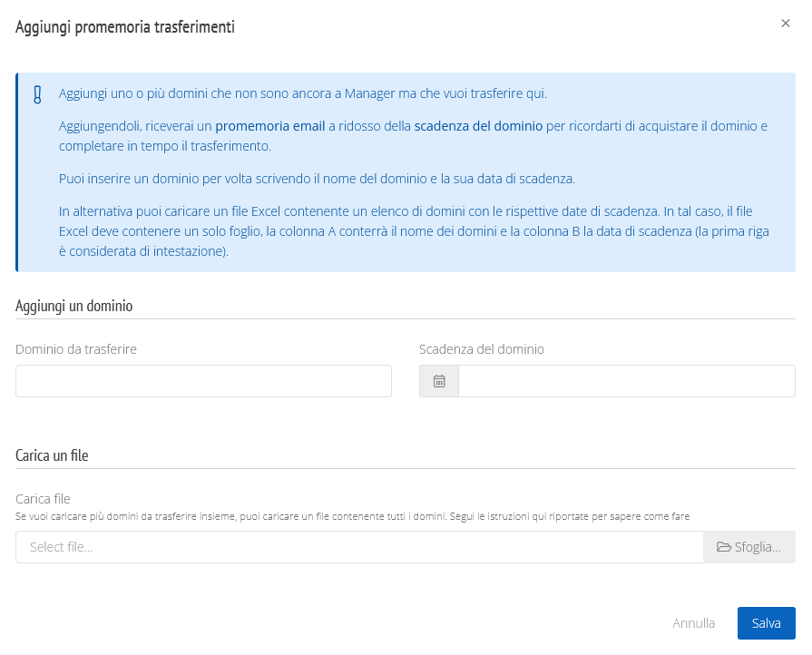Click the Scadenza del dominio date field

627,381
